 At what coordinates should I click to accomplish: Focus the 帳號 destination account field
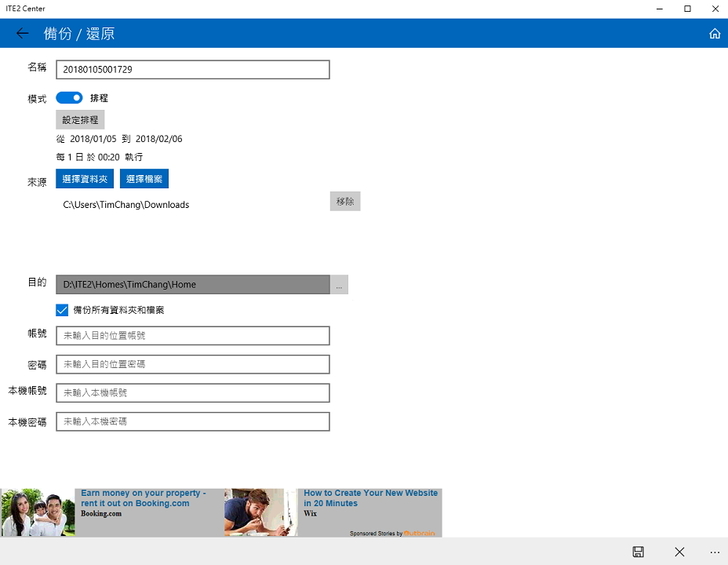tap(193, 336)
